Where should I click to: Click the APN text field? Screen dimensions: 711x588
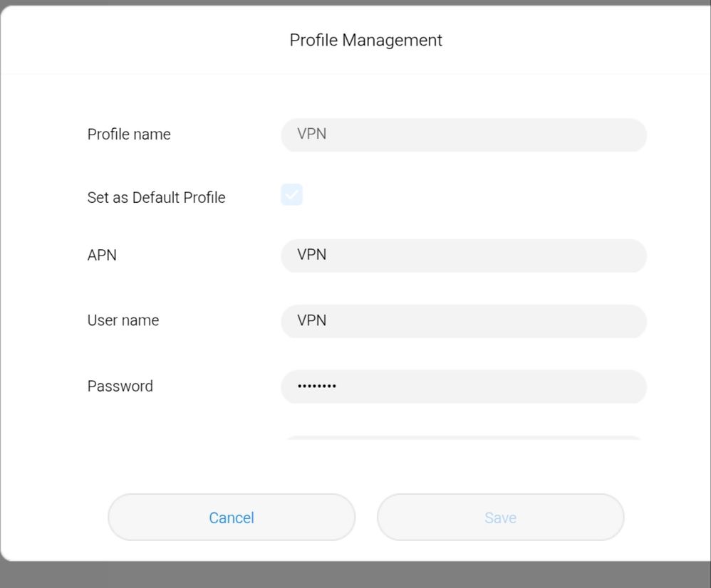[x=463, y=256]
